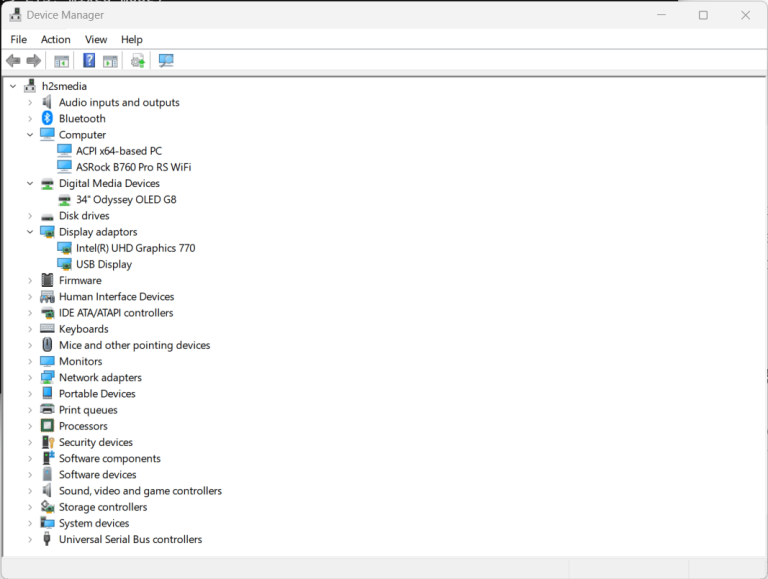
Task: Click the Processors category icon
Action: [47, 426]
